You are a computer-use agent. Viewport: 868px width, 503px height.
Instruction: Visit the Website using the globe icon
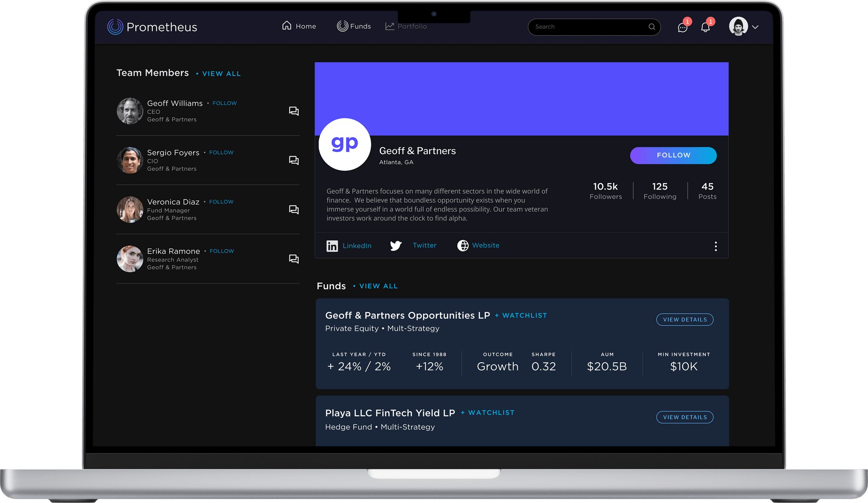coord(463,245)
